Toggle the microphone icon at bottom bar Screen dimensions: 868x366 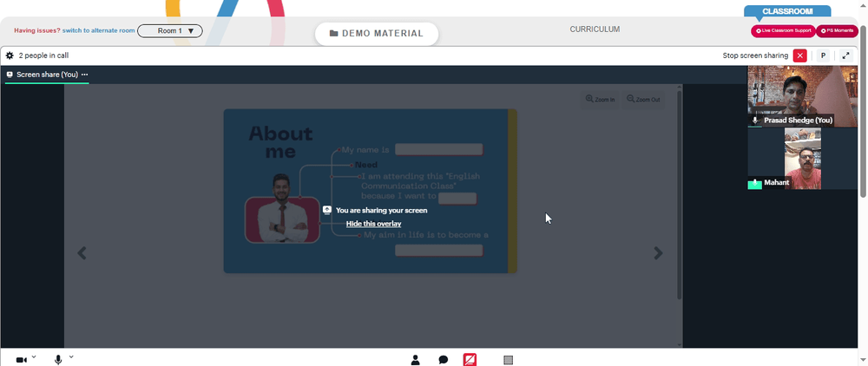(x=58, y=360)
